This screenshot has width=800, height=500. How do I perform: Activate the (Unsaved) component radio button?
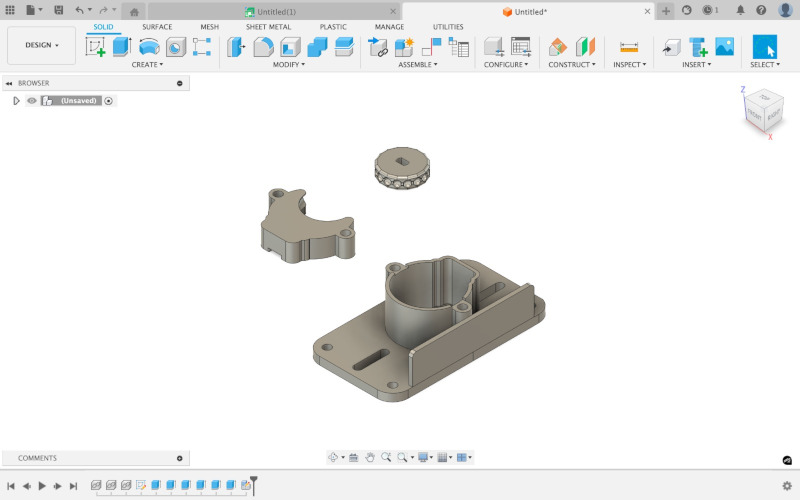coord(108,101)
